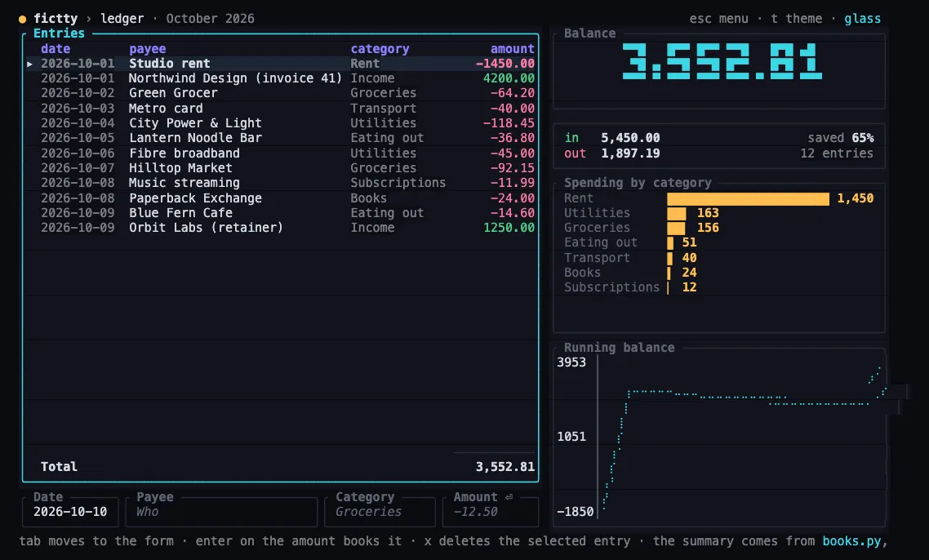Select the Green Grocer entry

tap(281, 93)
